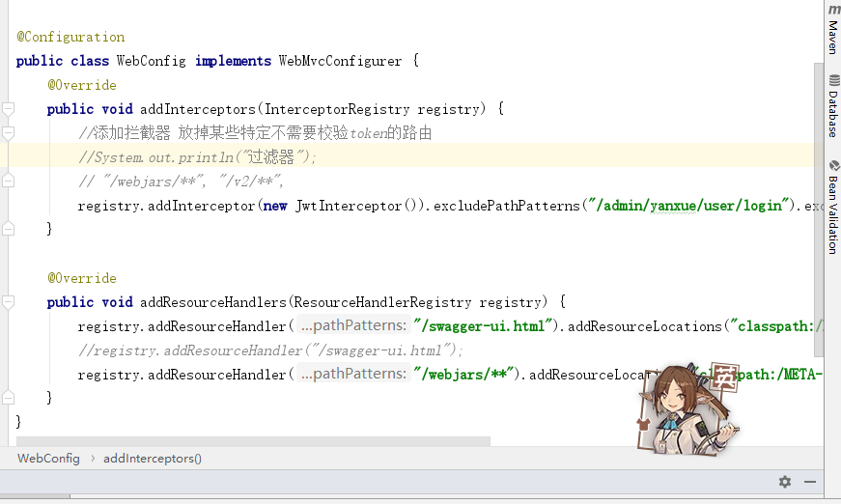
Task: Click the InterceptorRegistry parameter type
Action: [337, 109]
